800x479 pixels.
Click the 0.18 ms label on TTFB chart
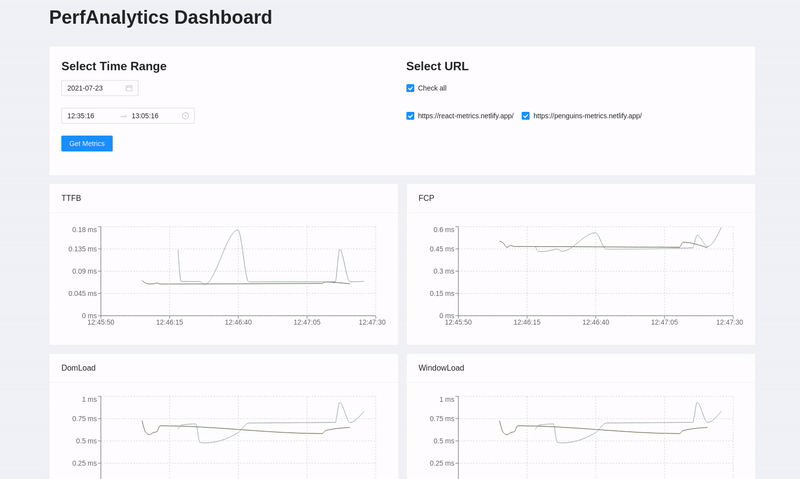pos(84,230)
